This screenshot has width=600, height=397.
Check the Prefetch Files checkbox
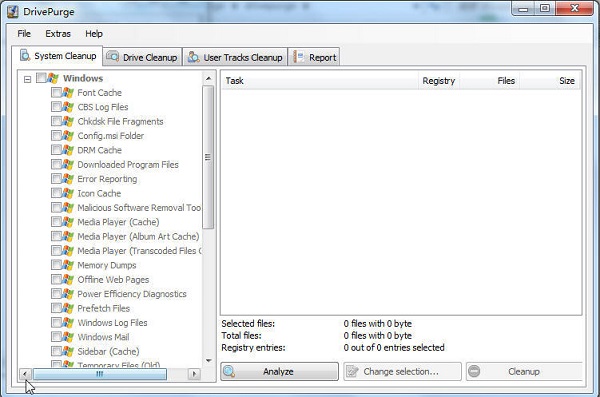click(x=56, y=308)
